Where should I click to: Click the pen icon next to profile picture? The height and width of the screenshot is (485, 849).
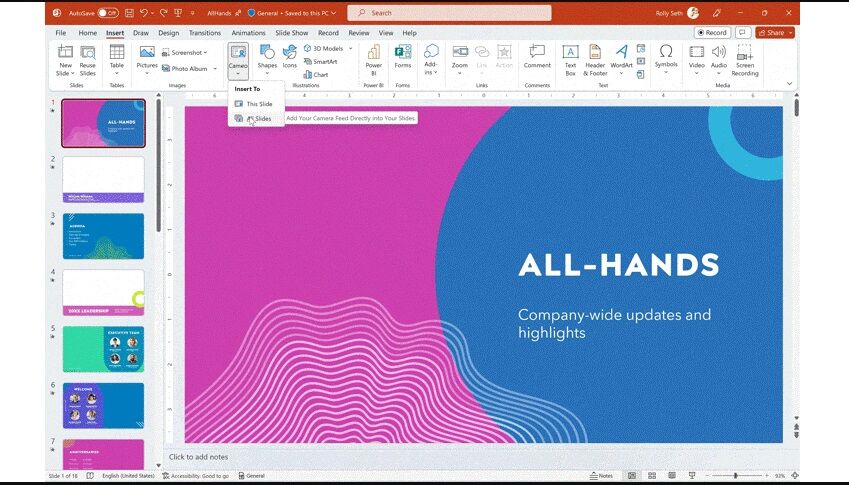(717, 12)
